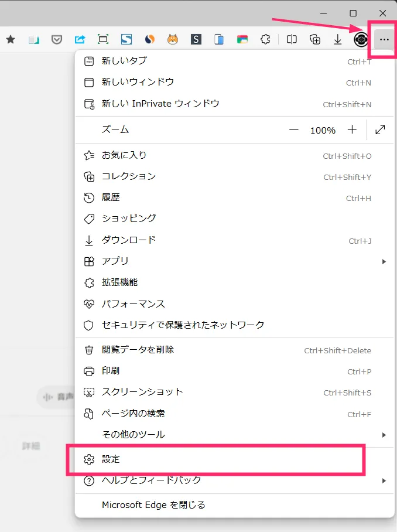This screenshot has height=532, width=397.
Task: Select 閲覧データを削除 menu item
Action: [234, 350]
